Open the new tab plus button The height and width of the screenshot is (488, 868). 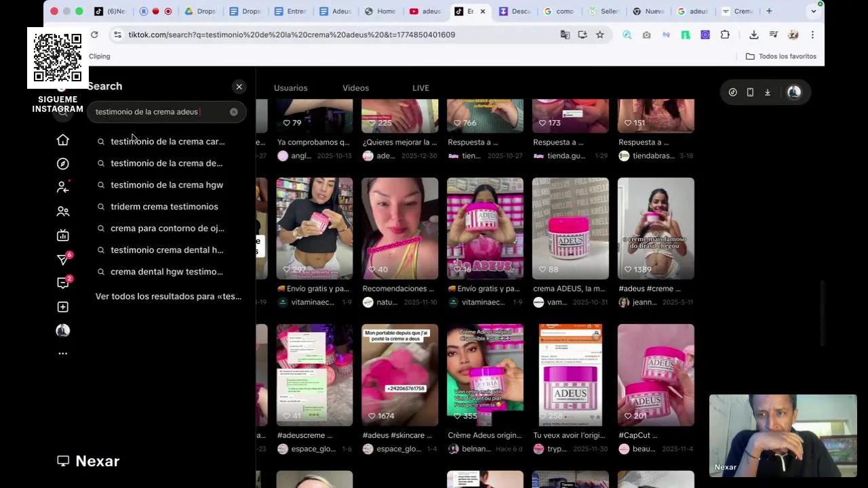[769, 11]
